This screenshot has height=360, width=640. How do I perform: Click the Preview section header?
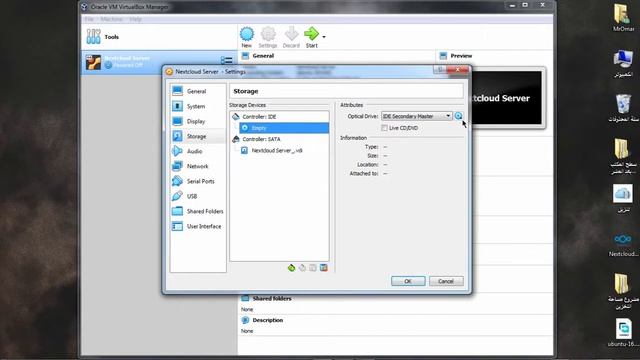461,56
